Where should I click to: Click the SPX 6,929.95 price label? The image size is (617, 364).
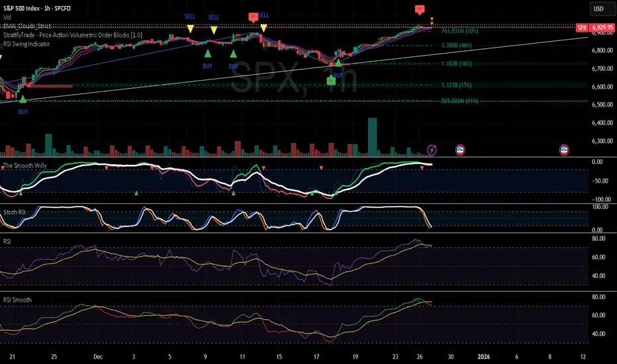(x=595, y=28)
